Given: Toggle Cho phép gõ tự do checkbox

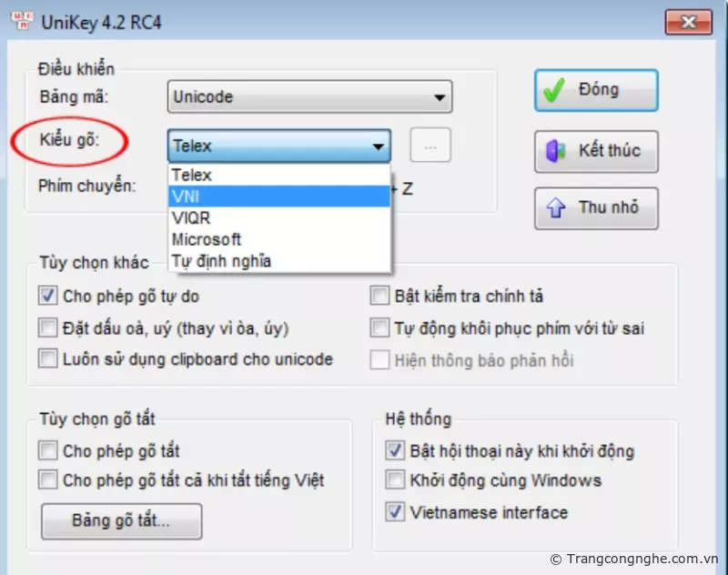Looking at the screenshot, I should [48, 296].
